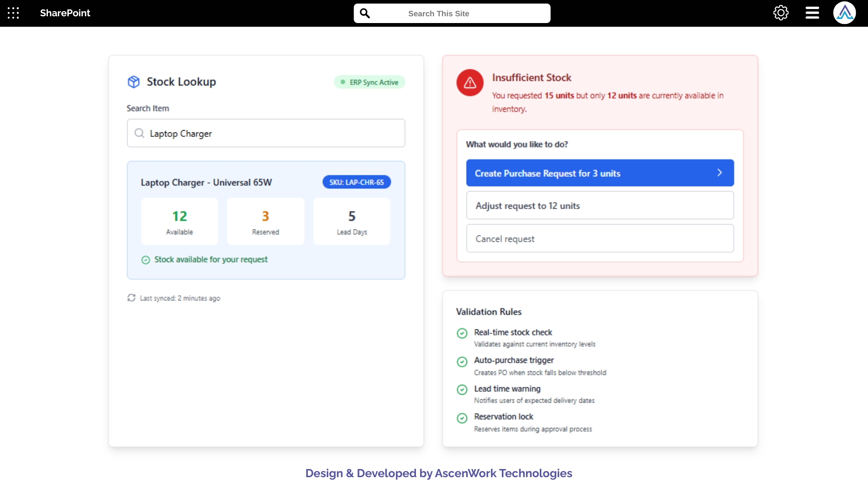Viewport: 868px width, 488px height.
Task: Open the app launcher grid icon
Action: 13,13
